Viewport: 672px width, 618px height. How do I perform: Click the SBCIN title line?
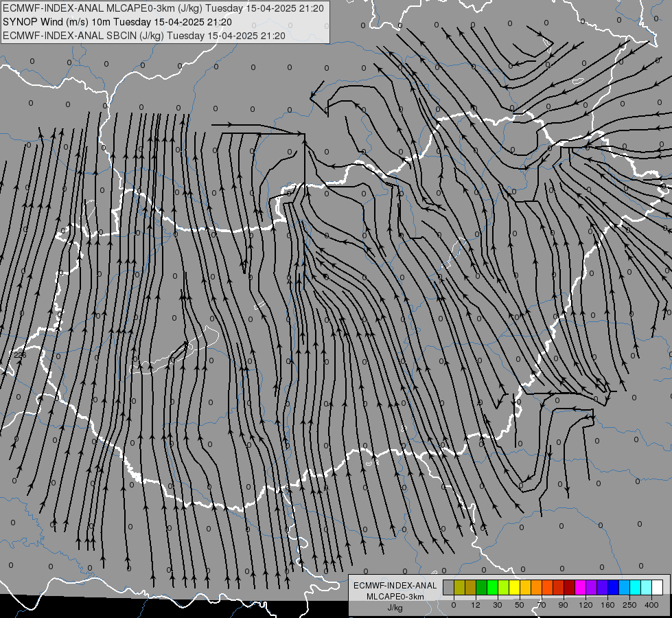pyautogui.click(x=144, y=36)
